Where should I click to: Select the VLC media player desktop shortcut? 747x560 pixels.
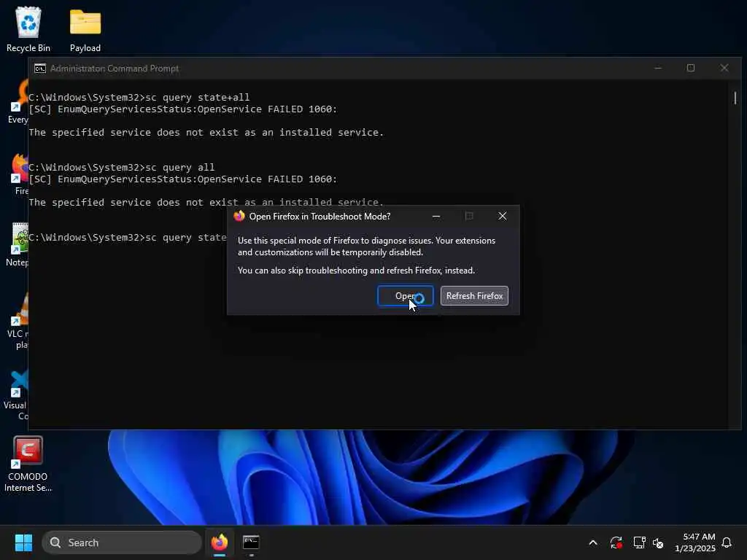[18, 322]
